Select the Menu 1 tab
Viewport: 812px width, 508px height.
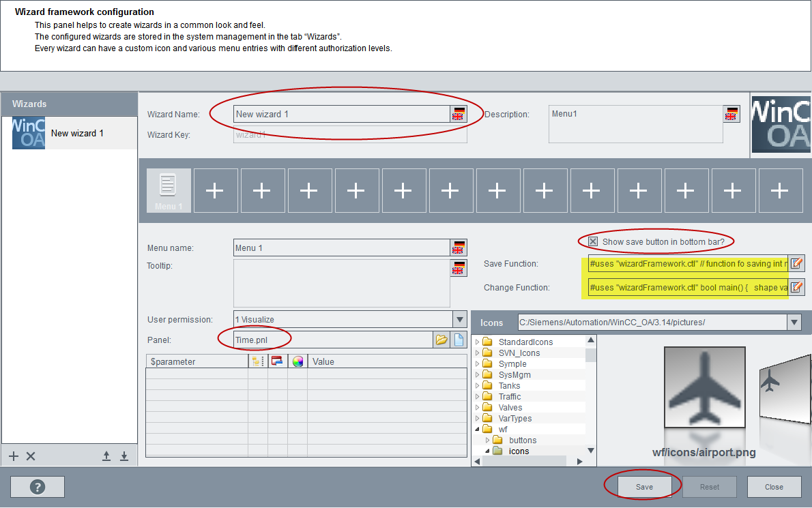point(169,191)
